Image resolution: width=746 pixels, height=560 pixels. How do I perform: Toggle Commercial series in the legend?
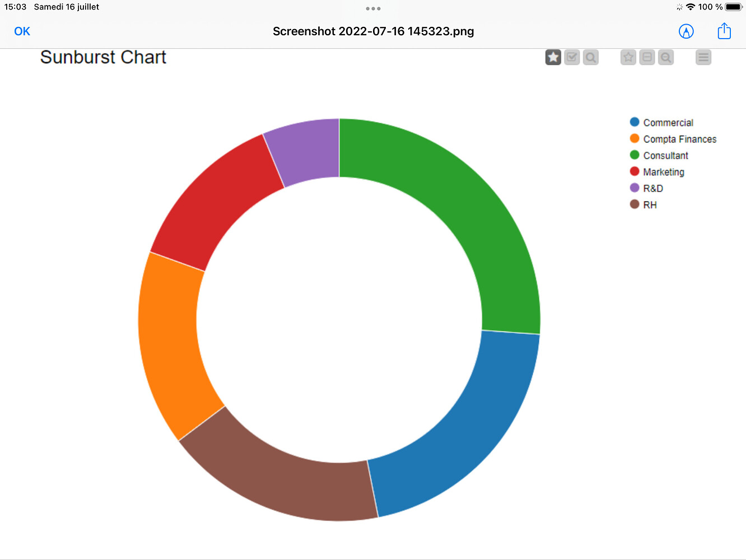pyautogui.click(x=668, y=123)
